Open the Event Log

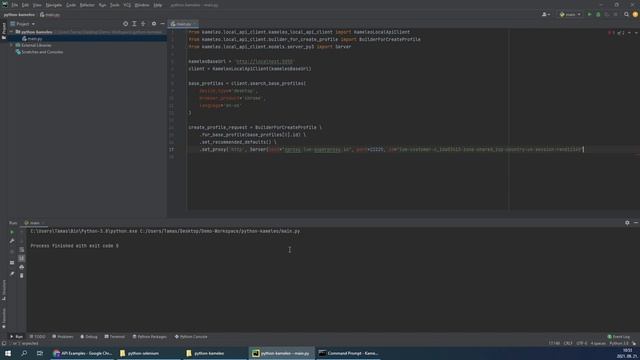[x=619, y=337]
